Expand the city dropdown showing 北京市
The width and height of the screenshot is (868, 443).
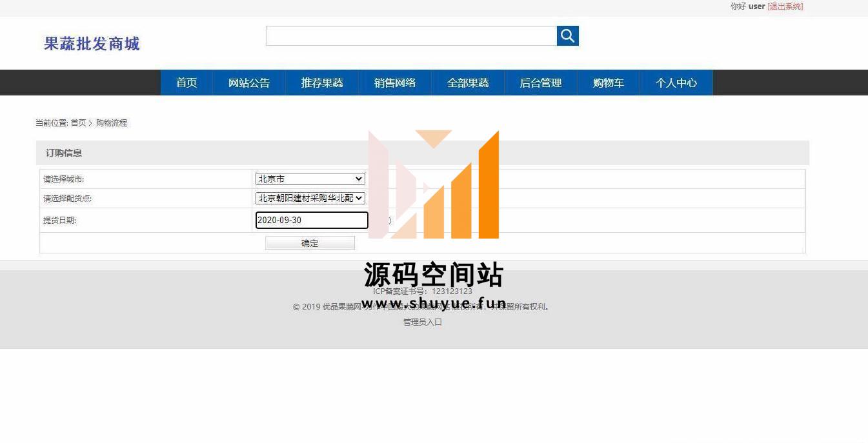click(310, 179)
